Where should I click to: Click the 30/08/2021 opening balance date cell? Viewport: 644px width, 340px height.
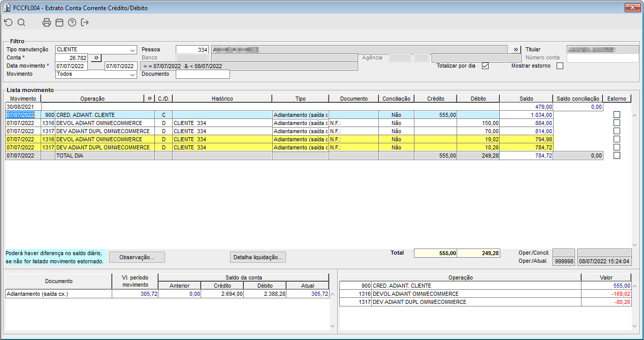point(23,107)
